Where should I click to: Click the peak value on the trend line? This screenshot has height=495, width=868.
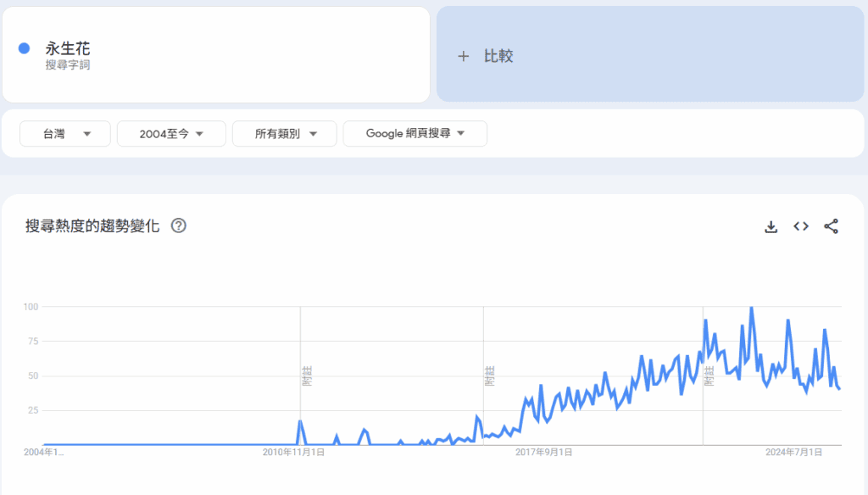tap(751, 307)
